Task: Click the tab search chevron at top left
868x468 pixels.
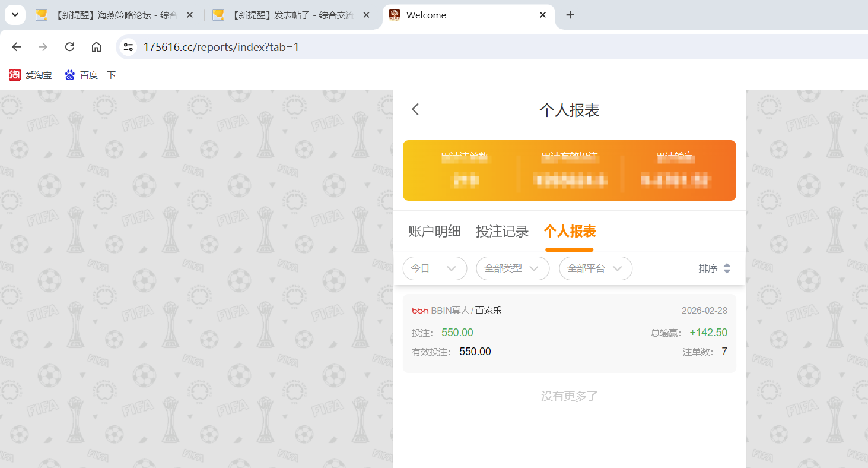Action: coord(14,14)
